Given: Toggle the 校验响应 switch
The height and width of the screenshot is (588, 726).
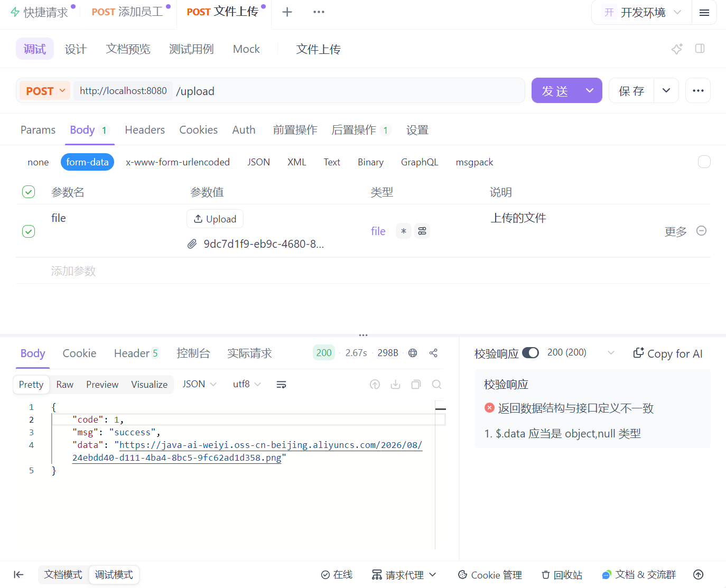Looking at the screenshot, I should [x=530, y=353].
